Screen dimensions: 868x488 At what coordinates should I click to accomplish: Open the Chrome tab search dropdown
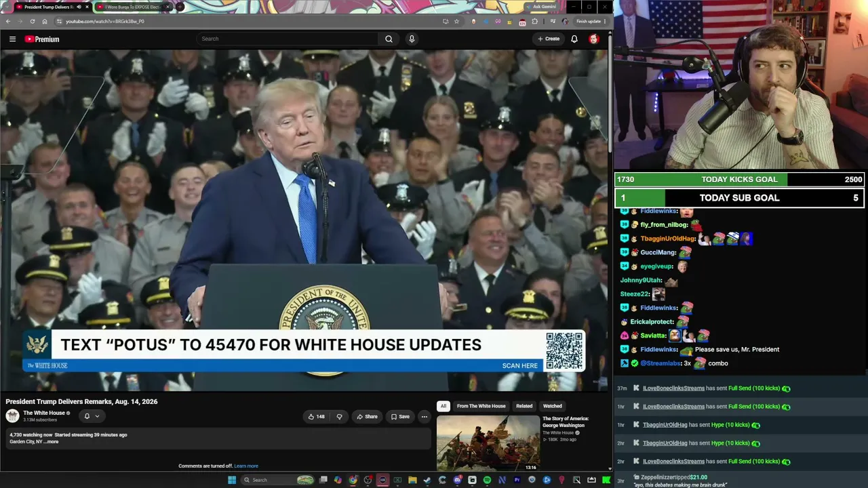[x=8, y=7]
